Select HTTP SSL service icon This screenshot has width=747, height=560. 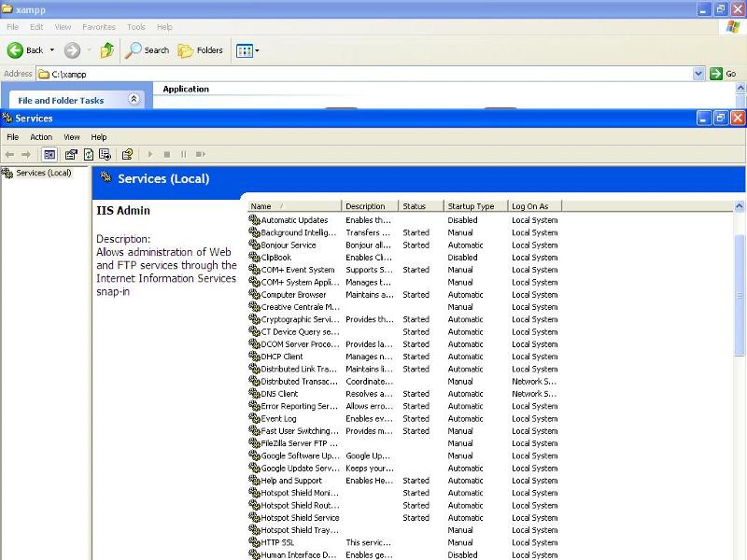[254, 542]
